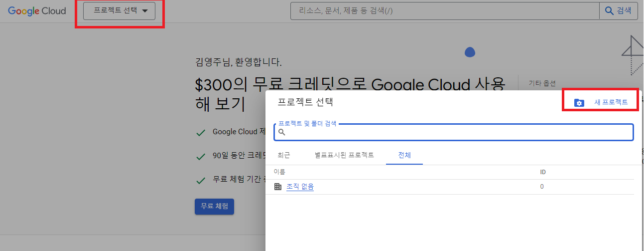Click the 김영주님, 환영합니다. greeting

(x=239, y=62)
